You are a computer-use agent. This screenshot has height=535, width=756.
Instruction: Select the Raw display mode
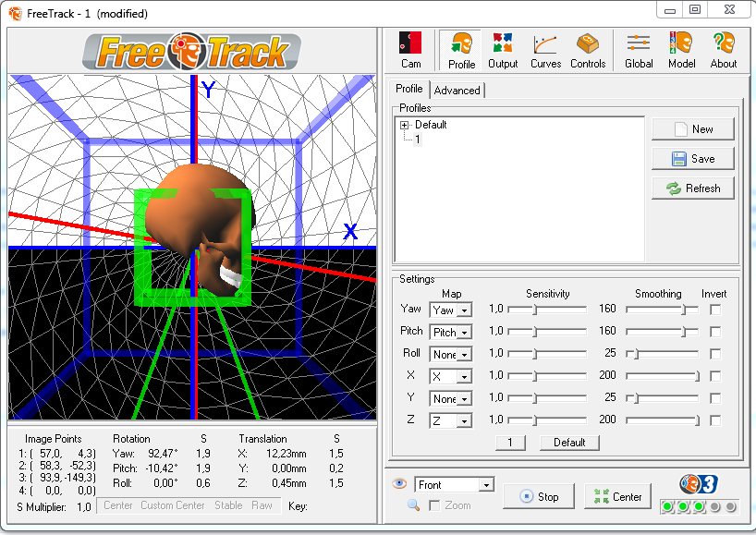coord(262,505)
